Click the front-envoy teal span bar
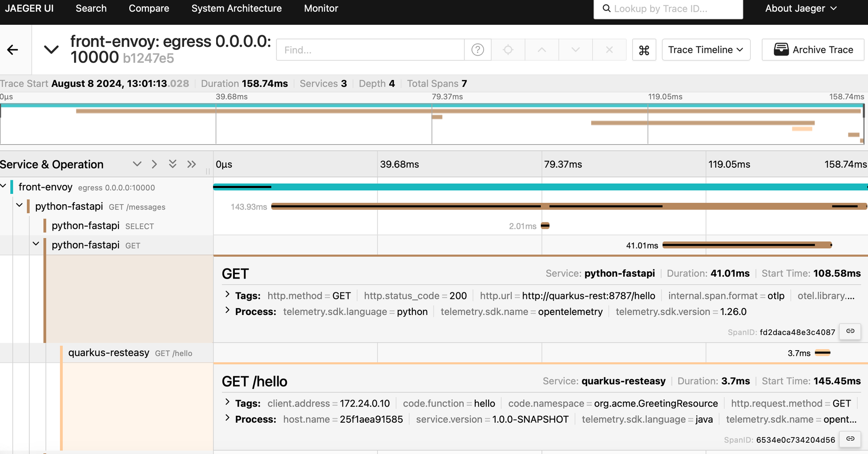Image resolution: width=868 pixels, height=454 pixels. [x=540, y=187]
